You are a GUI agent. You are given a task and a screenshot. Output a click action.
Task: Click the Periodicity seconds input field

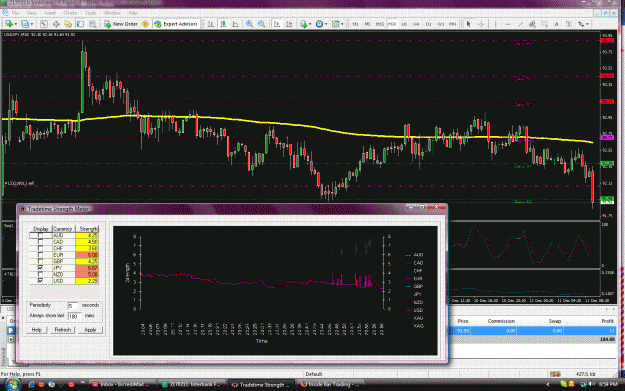tap(74, 306)
